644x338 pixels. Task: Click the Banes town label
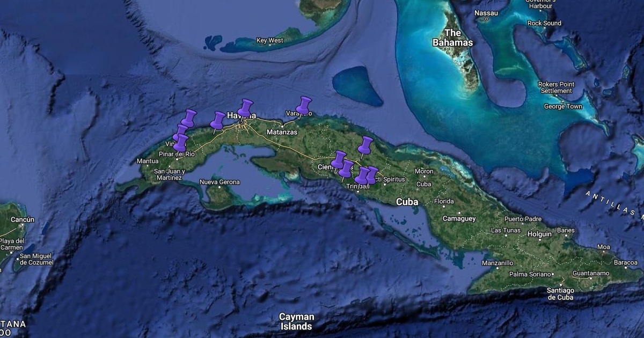point(566,231)
